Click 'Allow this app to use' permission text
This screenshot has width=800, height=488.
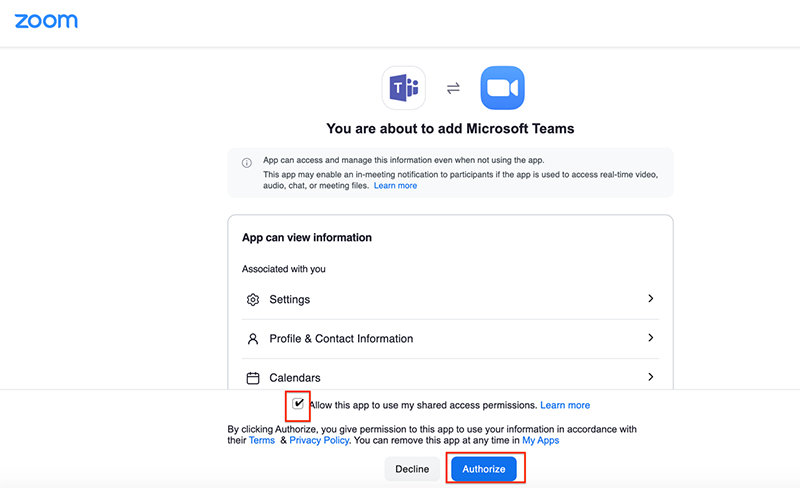pos(423,405)
